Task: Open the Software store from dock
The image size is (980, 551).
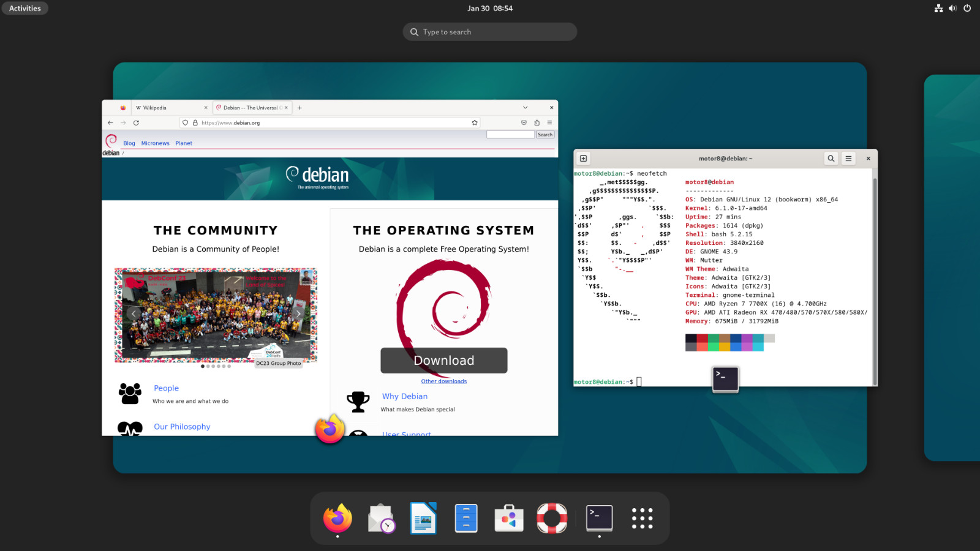Action: point(509,518)
